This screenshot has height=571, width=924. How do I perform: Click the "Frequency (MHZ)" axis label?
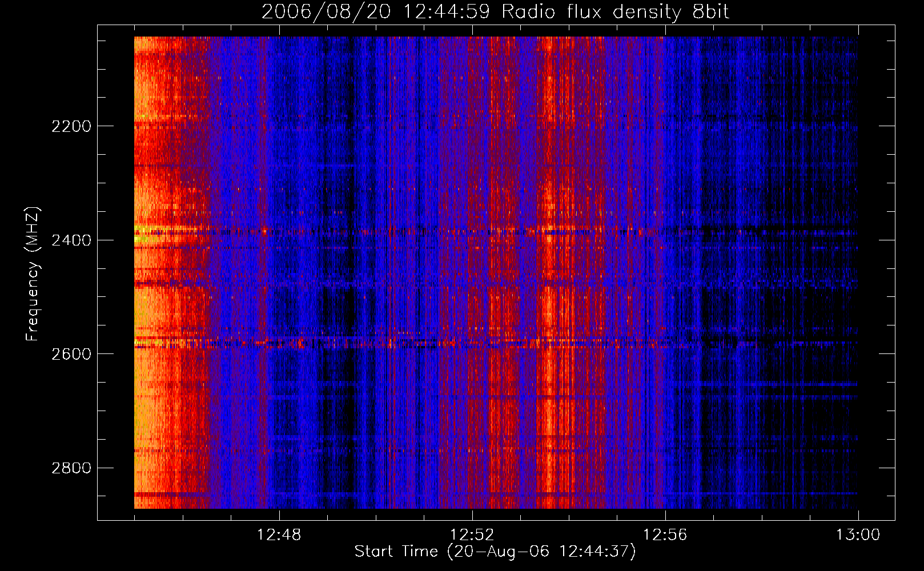pos(32,274)
